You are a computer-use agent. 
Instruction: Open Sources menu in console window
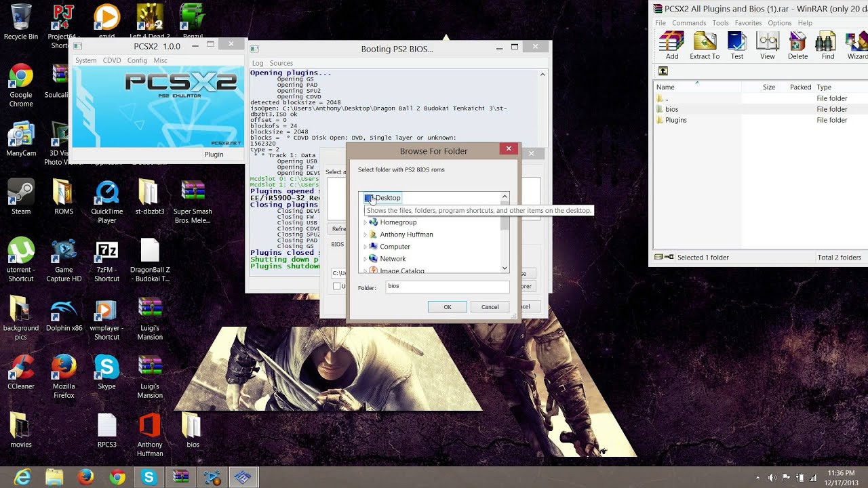coord(281,63)
